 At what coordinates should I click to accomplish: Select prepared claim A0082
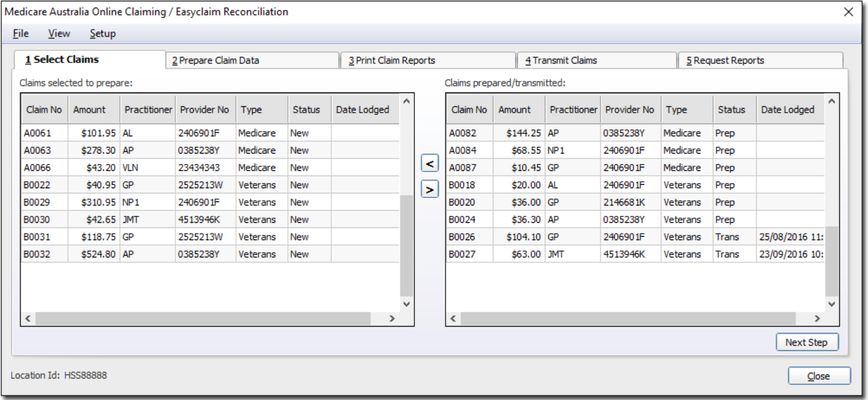635,133
